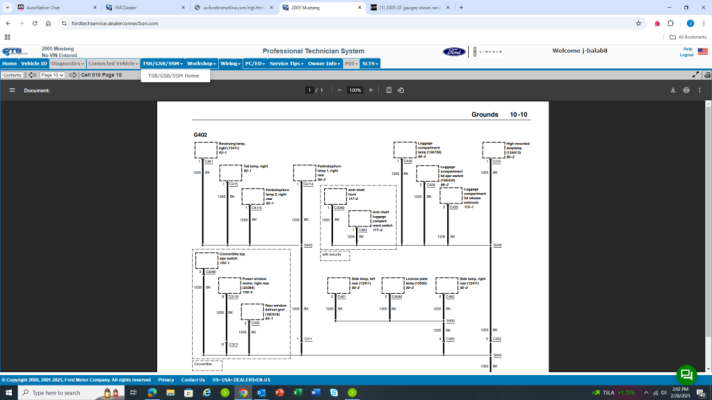Screen dimensions: 712x400
Task: Click the Logout link
Action: pos(686,55)
